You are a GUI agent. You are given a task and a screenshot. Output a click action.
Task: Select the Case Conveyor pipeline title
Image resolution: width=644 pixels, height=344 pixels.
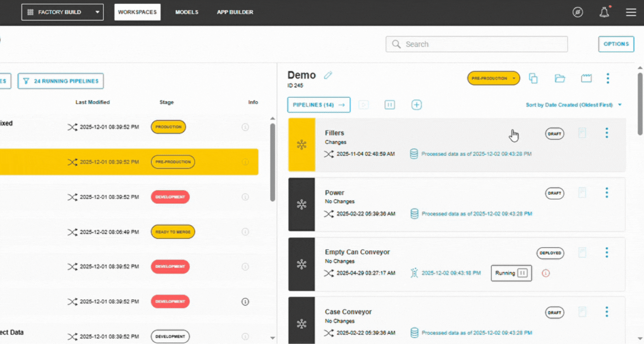349,312
